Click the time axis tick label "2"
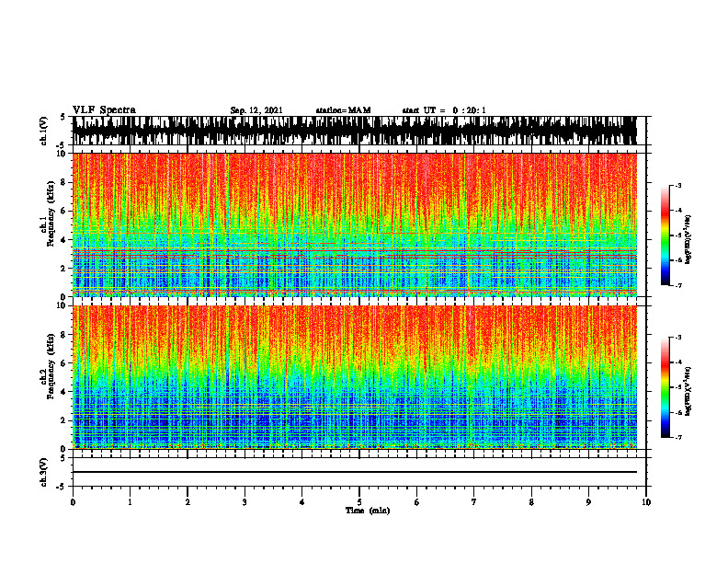Viewport: 728px width, 563px height. click(x=188, y=502)
